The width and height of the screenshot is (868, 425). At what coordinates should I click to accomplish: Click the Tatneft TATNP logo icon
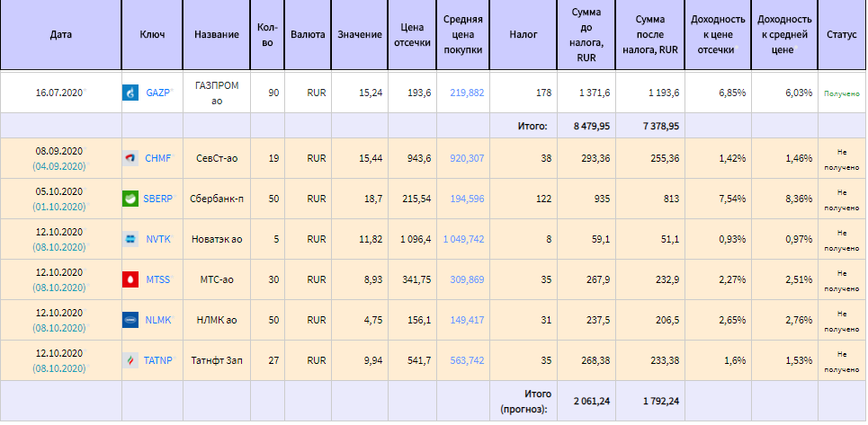tap(130, 360)
